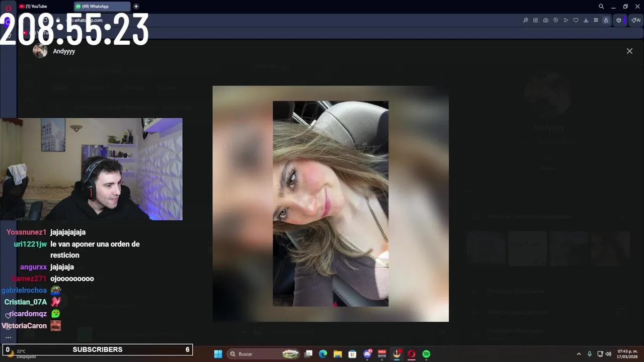Open clock and date 17/03/2026
Viewport: 644px width, 362px height.
(x=627, y=354)
